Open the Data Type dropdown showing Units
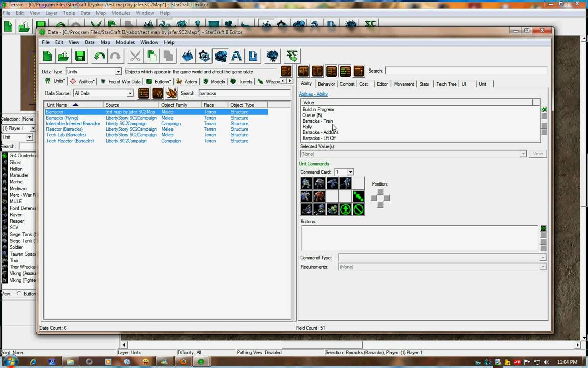The height and width of the screenshot is (368, 588). pyautogui.click(x=94, y=72)
